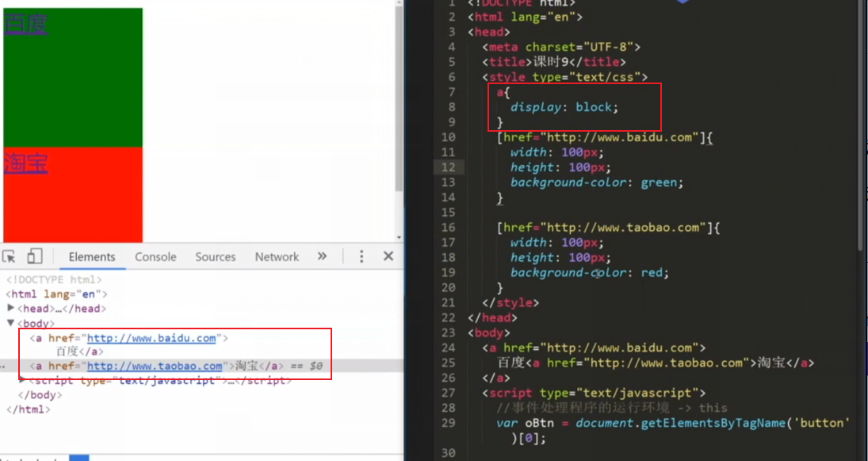
Task: Click line number 30 in editor gutter
Action: tap(449, 453)
